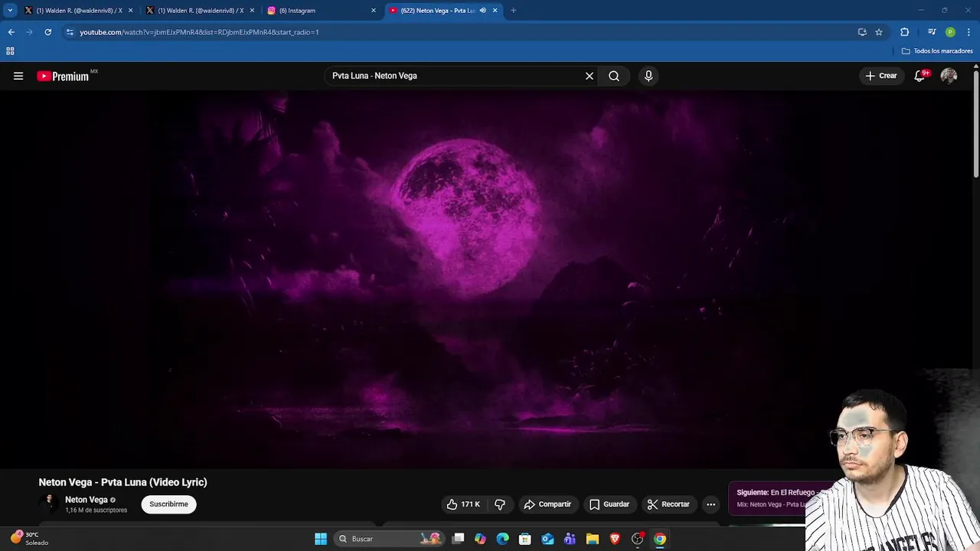980x551 pixels.
Task: Go forward in browser history
Action: (x=29, y=32)
